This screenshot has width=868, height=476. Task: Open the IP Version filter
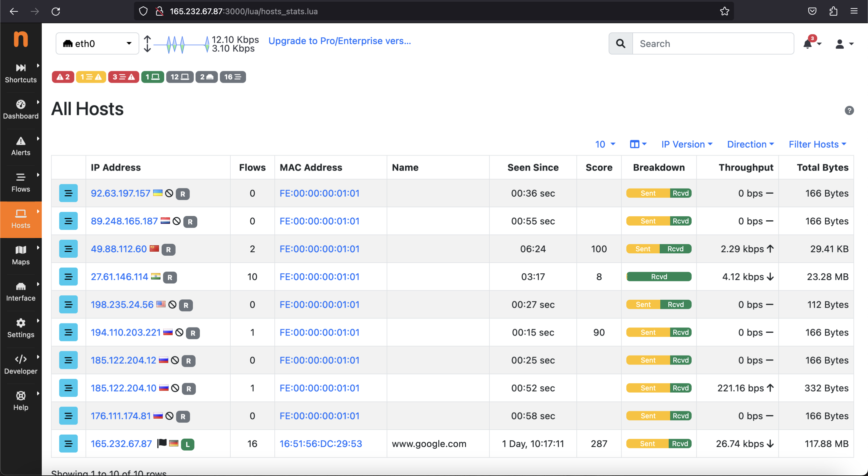pyautogui.click(x=687, y=144)
